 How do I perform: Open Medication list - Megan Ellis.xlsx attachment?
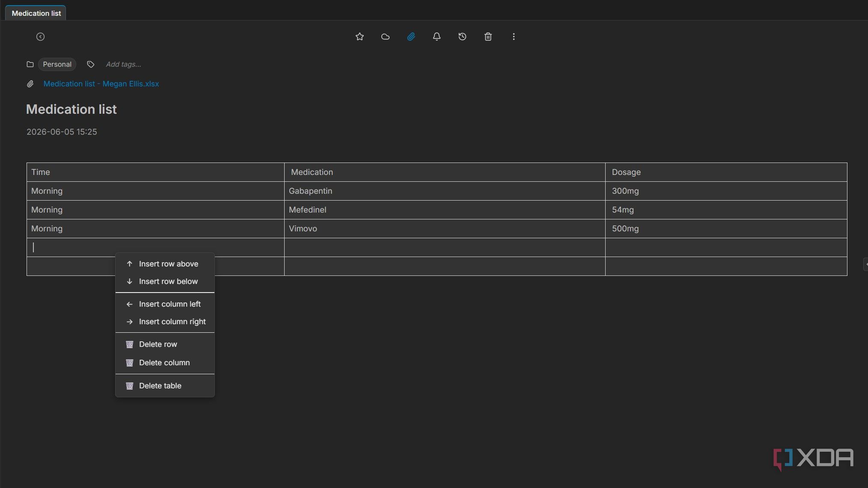tap(101, 84)
